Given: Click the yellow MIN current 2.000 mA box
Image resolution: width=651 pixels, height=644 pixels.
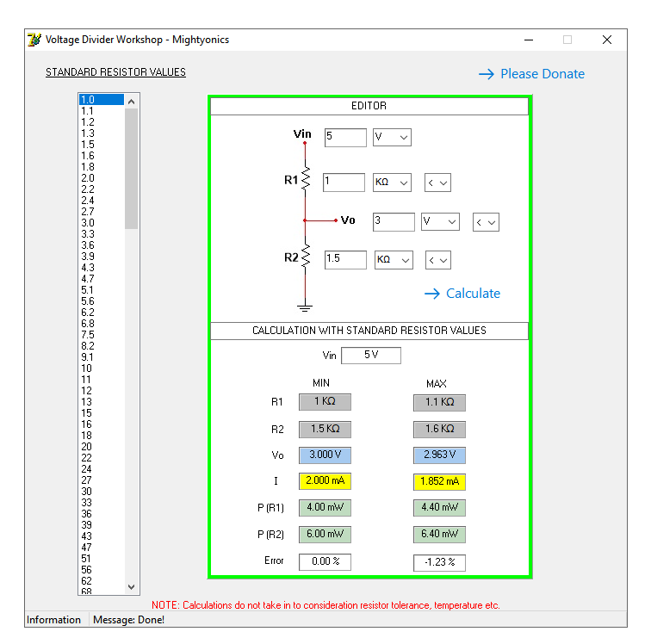Looking at the screenshot, I should click(x=325, y=481).
